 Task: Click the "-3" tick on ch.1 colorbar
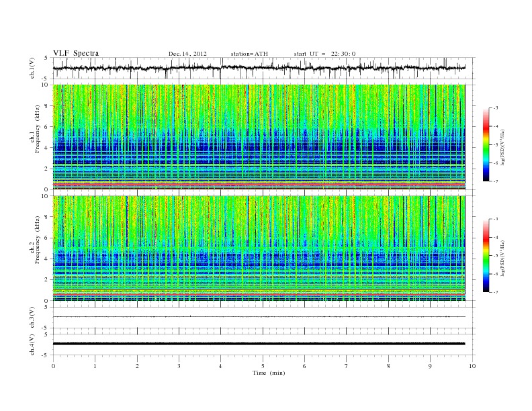495,108
